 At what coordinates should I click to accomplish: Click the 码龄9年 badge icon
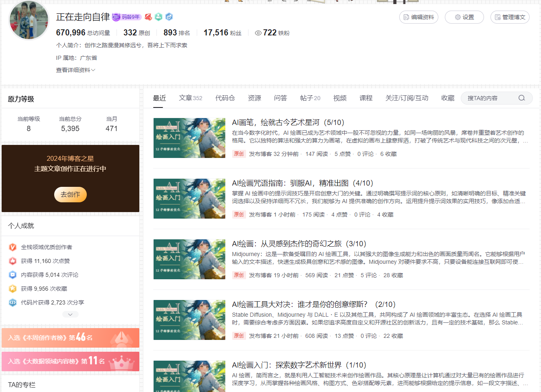point(126,17)
